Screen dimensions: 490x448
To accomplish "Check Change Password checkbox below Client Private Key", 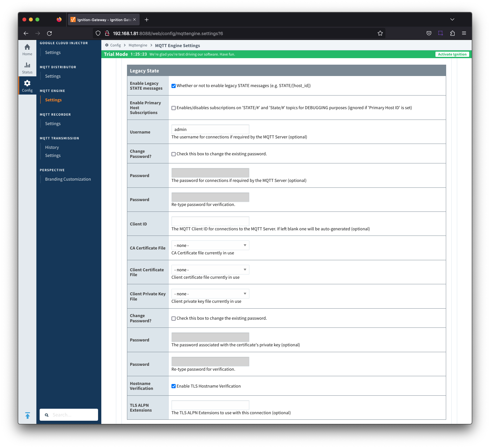I will (x=174, y=319).
